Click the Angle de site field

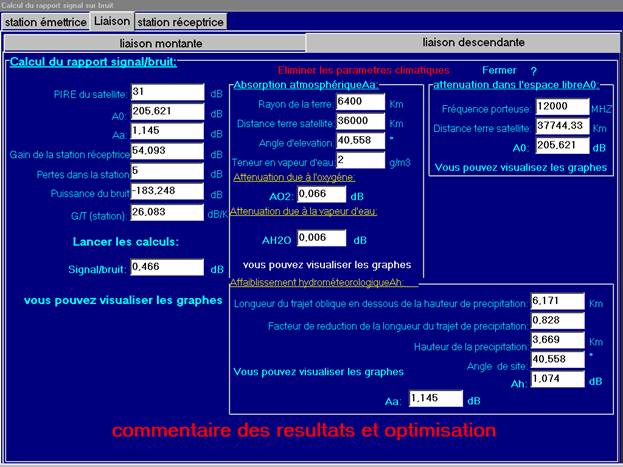pos(557,360)
